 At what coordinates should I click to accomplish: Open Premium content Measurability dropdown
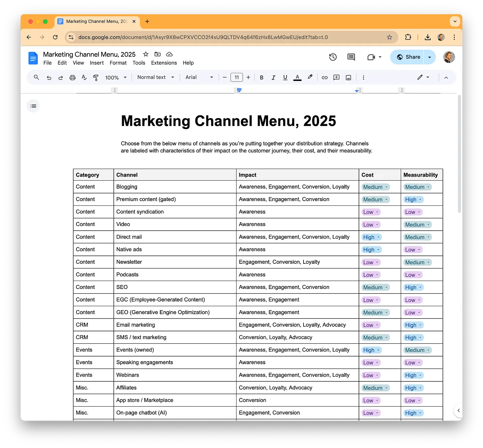(x=413, y=199)
